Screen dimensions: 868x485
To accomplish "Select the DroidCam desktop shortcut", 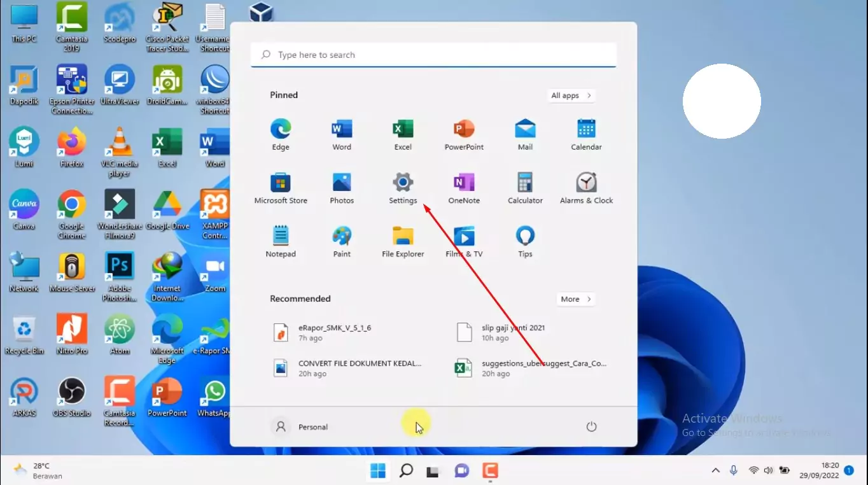I will tap(167, 85).
